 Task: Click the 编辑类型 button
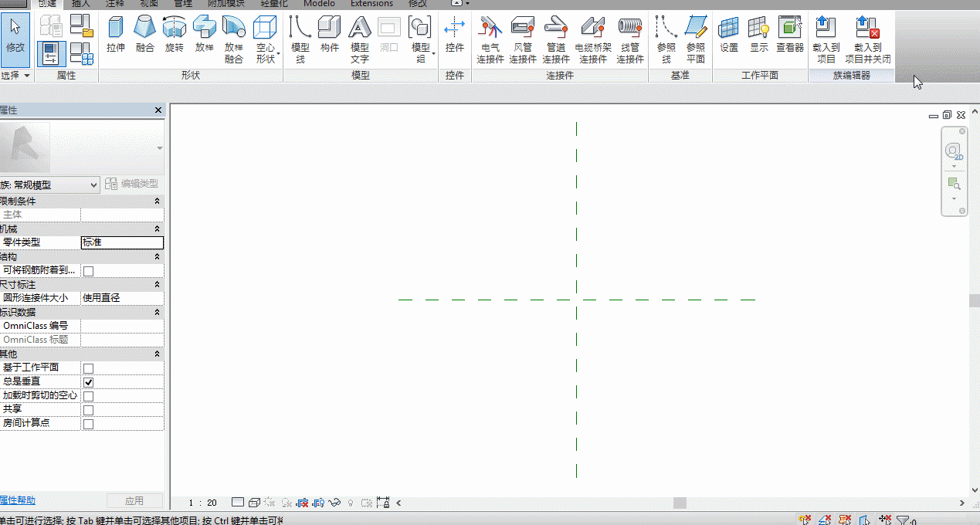point(132,184)
